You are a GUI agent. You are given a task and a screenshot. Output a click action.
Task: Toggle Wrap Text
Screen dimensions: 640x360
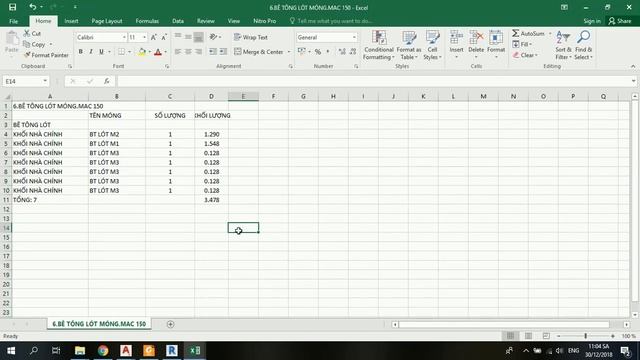251,37
